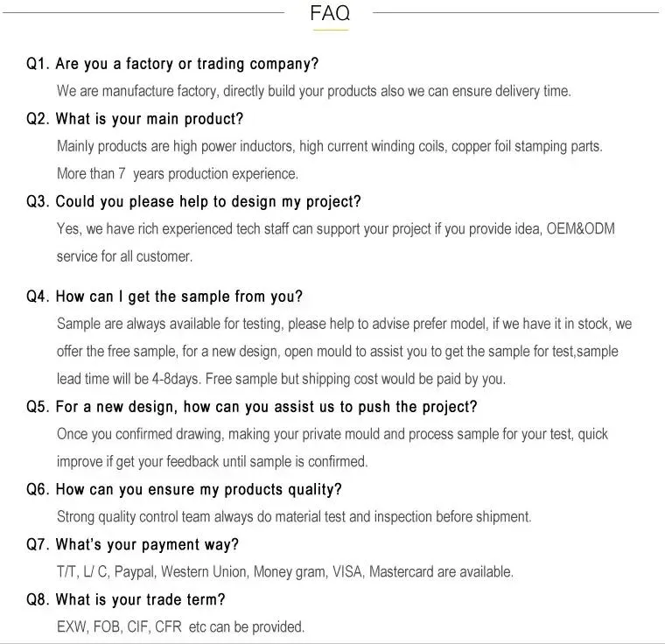Click the "Once you confirmed drawing" answer line

click(x=332, y=434)
